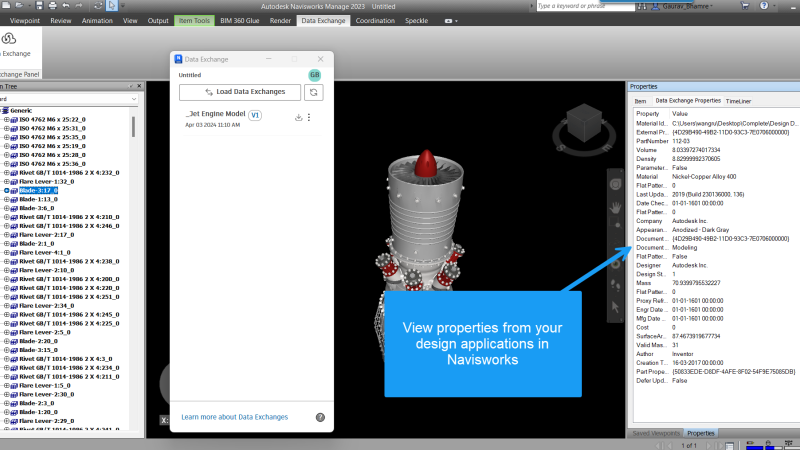Image resolution: width=800 pixels, height=450 pixels.
Task: Click the V1 version badge
Action: tap(255, 115)
